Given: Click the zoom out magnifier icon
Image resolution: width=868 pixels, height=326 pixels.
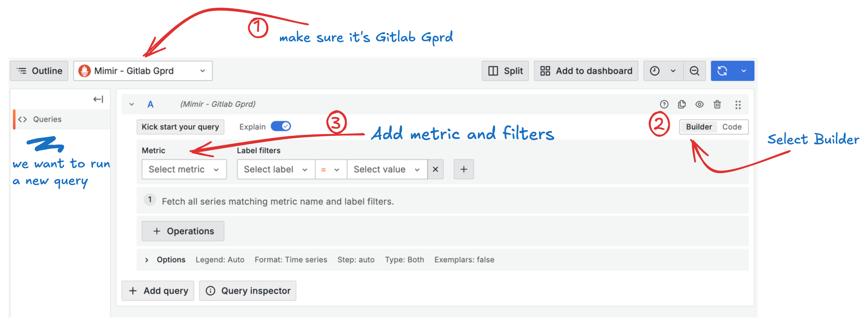Looking at the screenshot, I should (695, 71).
